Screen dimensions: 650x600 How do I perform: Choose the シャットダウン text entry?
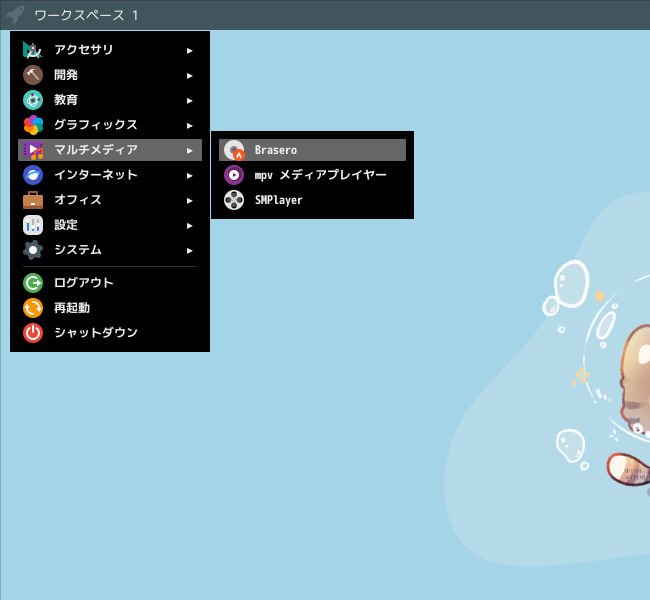(96, 333)
